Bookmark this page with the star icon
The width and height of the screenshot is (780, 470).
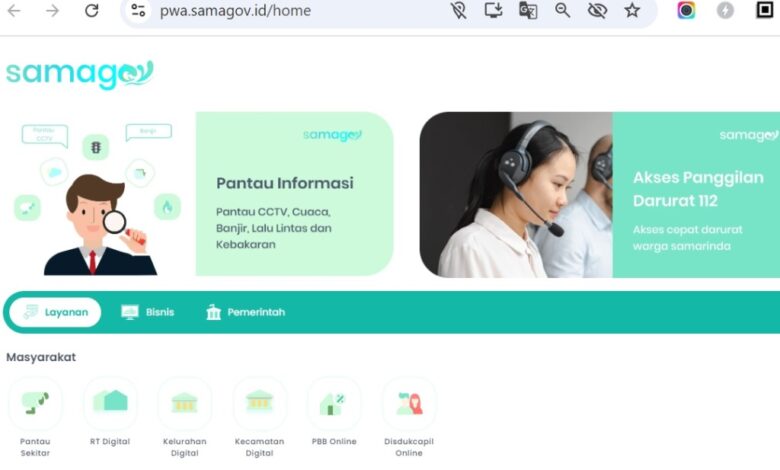[x=632, y=10]
